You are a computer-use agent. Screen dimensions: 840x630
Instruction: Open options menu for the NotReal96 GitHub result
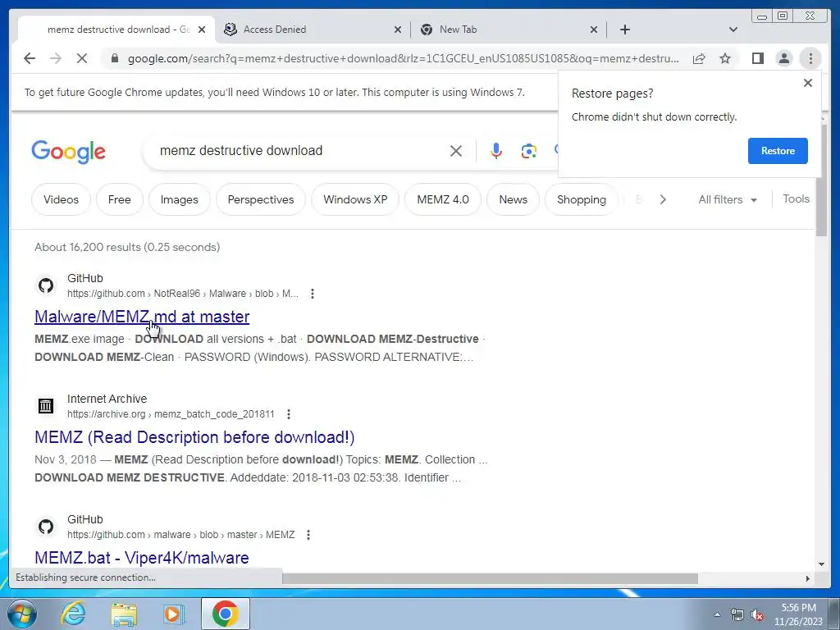313,294
